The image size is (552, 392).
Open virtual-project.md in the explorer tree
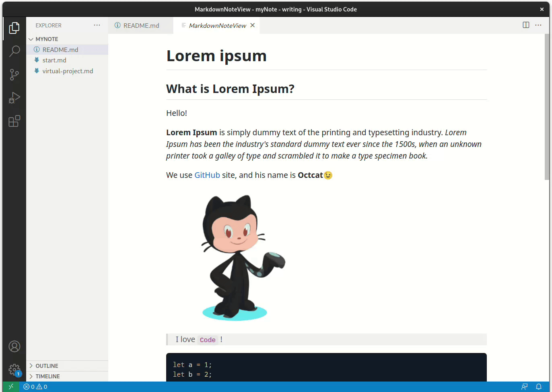click(x=67, y=71)
